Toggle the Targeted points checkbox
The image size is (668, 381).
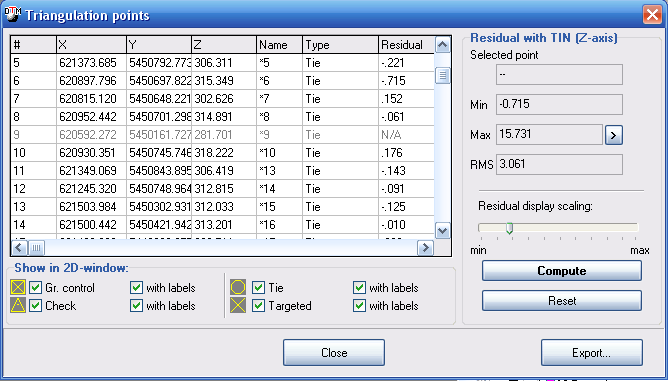(x=259, y=306)
